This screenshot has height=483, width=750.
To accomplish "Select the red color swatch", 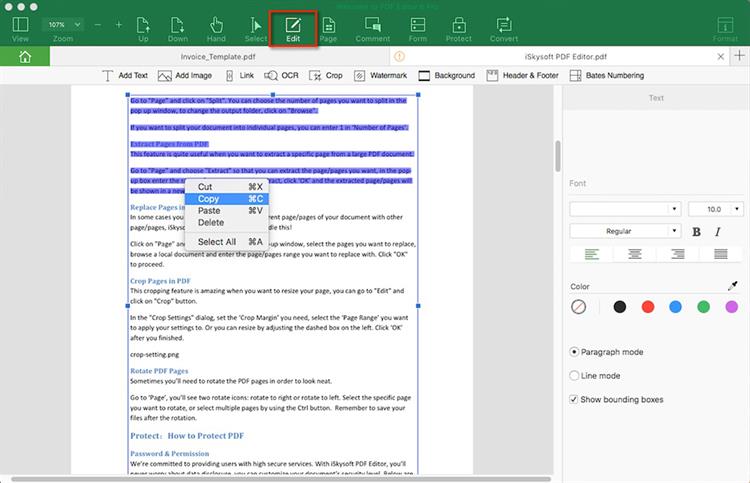I will (x=648, y=307).
